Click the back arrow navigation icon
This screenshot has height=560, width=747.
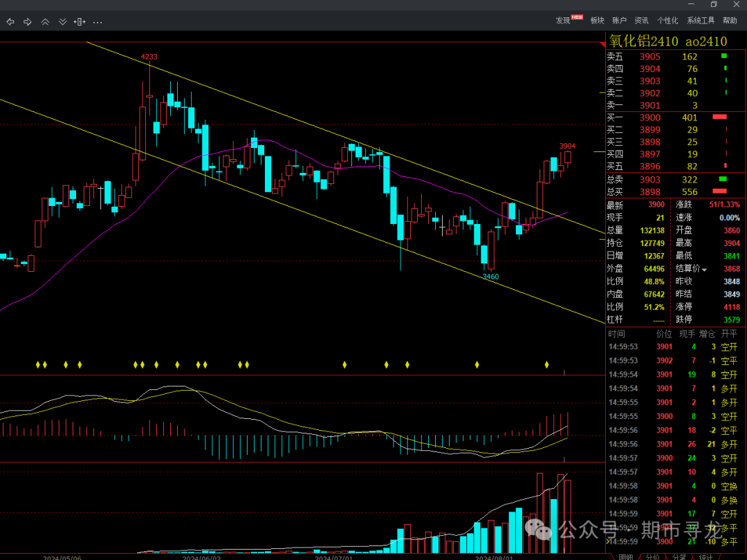(10, 22)
